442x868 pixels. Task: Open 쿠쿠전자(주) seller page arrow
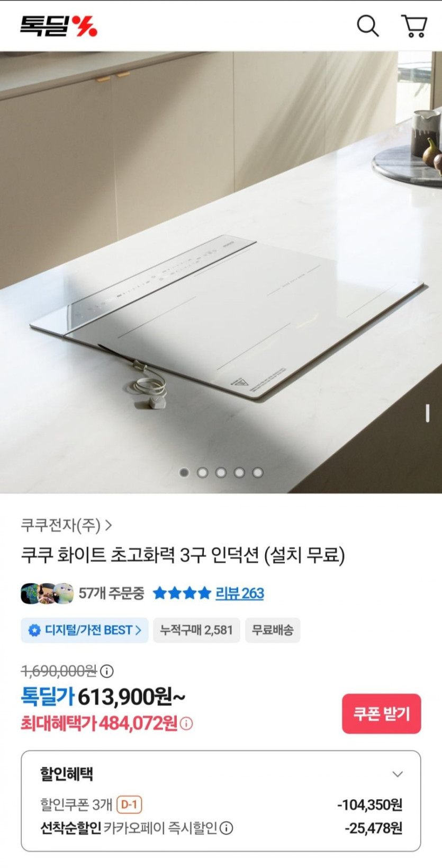coord(109,525)
